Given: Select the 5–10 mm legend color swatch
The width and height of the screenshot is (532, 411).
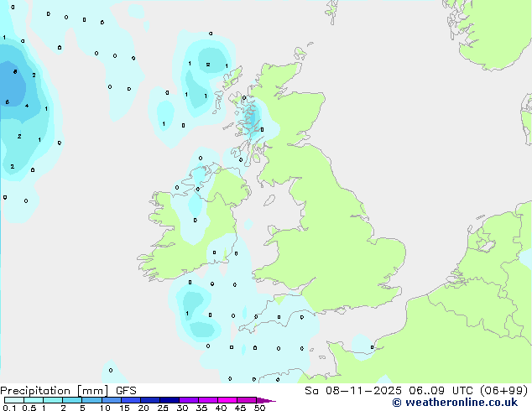Looking at the screenshot, I should click(91, 400).
